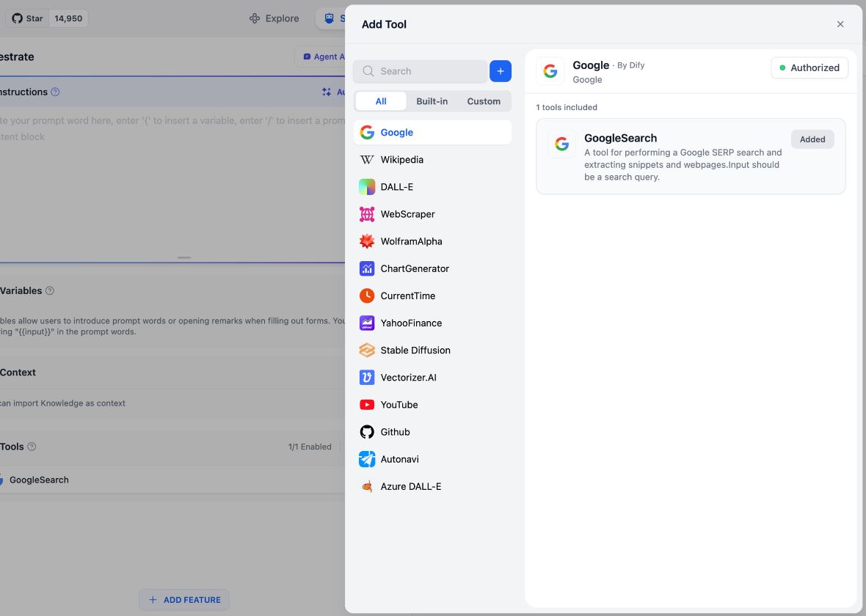Click the blue plus create tool button
866x616 pixels.
click(501, 71)
